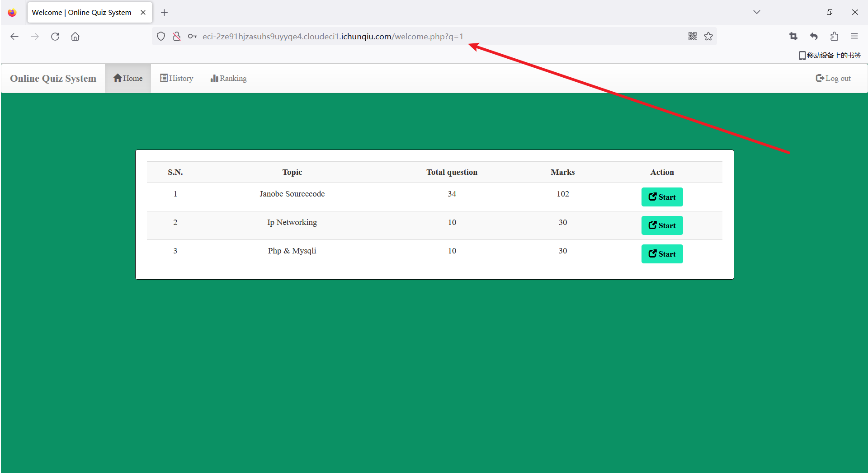This screenshot has height=473, width=868.
Task: Click the undo arrow toolbar icon
Action: 814,36
